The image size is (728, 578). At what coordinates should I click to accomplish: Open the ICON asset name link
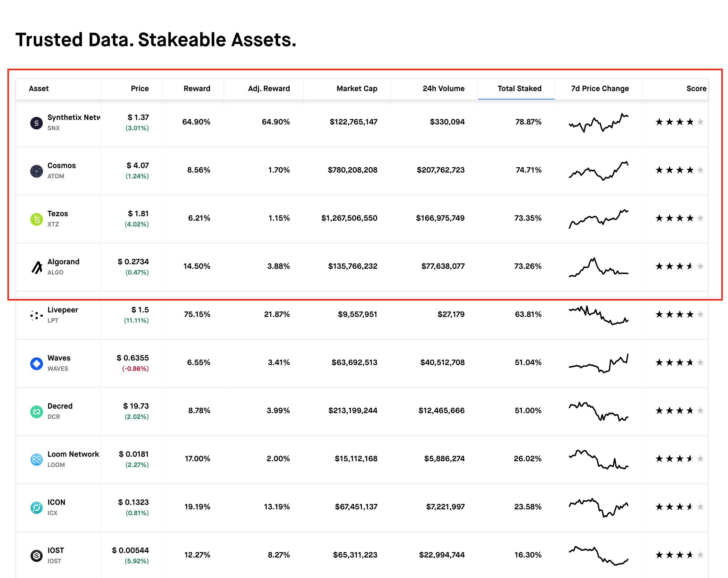(56, 502)
